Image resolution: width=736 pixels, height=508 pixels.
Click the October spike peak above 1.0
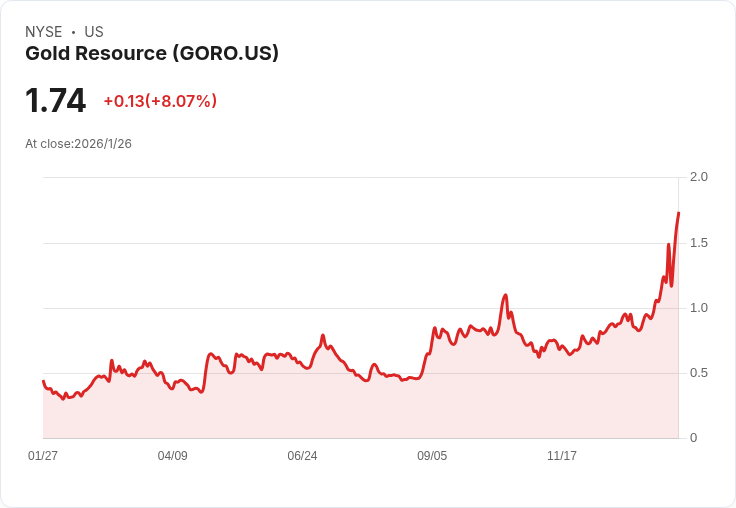pos(506,295)
